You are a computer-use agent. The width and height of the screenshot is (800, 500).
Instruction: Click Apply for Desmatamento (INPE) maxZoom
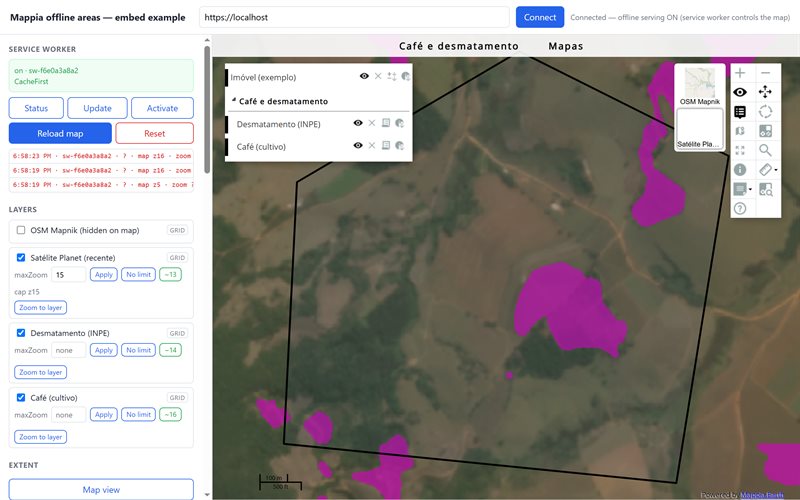(104, 350)
